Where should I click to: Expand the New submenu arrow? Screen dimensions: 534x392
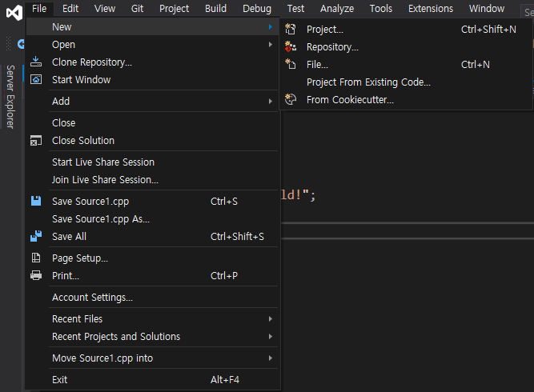point(271,26)
